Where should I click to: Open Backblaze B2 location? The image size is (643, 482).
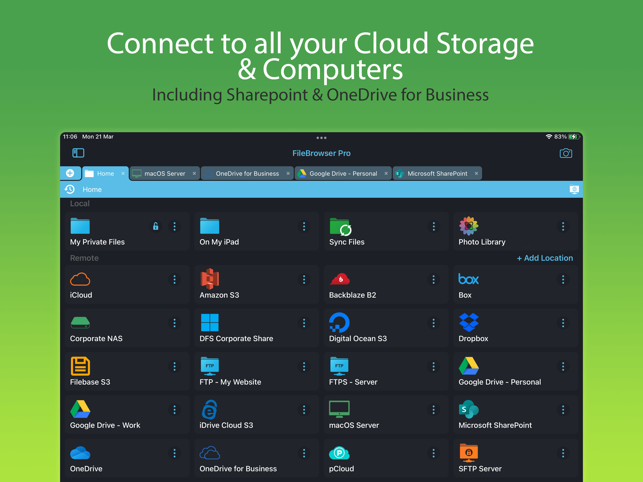coord(386,284)
